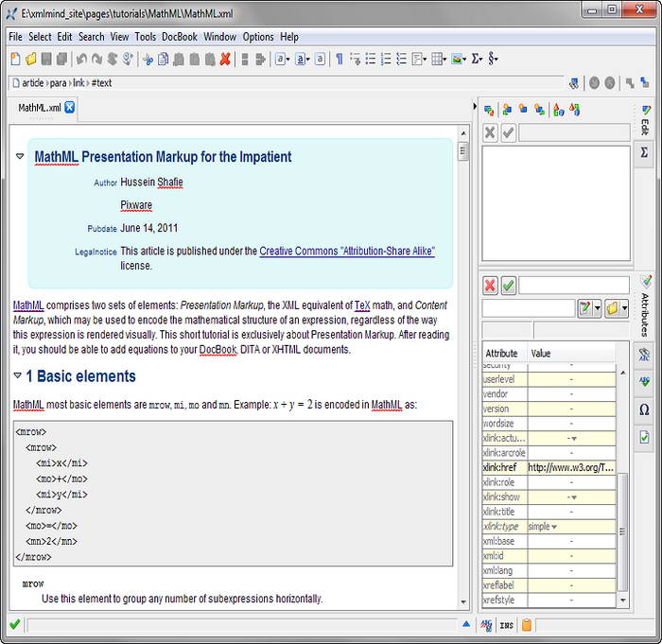Click the Cut scissors icon in toolbar

(x=148, y=60)
